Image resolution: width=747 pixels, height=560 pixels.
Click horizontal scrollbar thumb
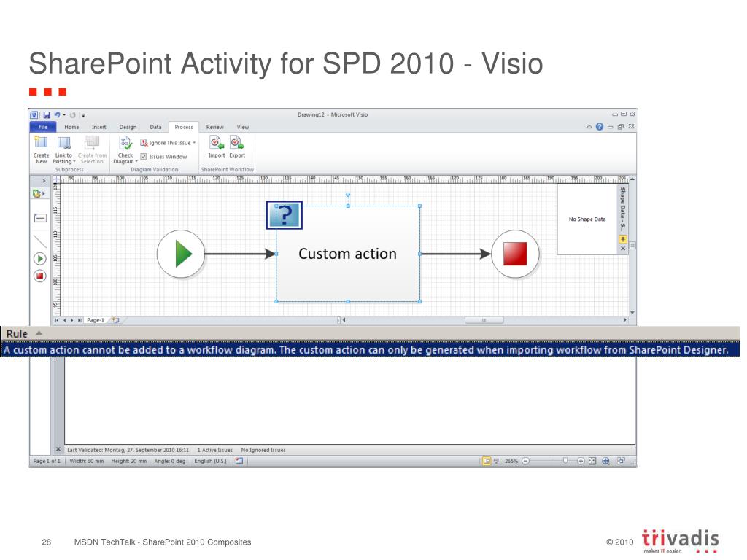[x=484, y=320]
